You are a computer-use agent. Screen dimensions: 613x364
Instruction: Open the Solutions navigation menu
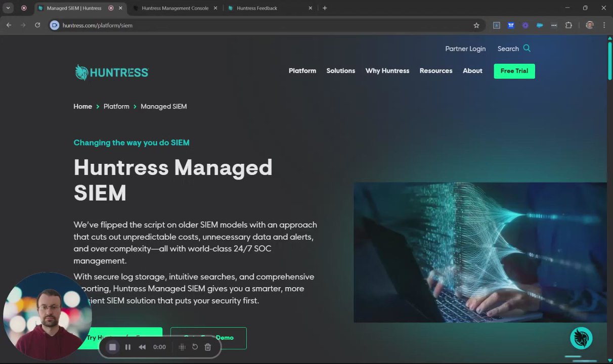341,71
